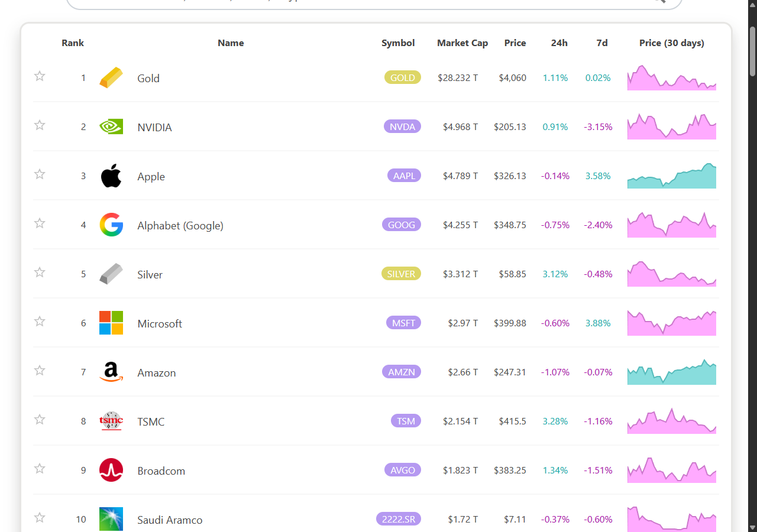
Task: Toggle the Silver watchlist star
Action: pyautogui.click(x=40, y=272)
